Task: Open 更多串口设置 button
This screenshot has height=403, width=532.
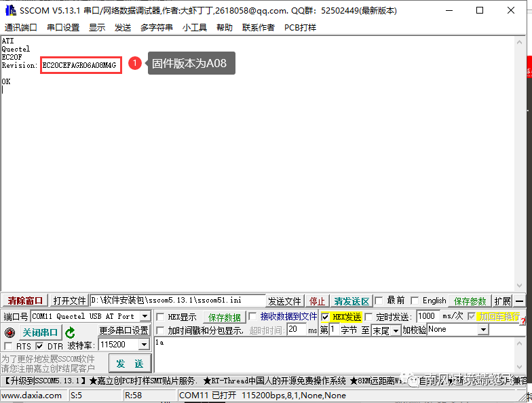Action: pyautogui.click(x=123, y=330)
